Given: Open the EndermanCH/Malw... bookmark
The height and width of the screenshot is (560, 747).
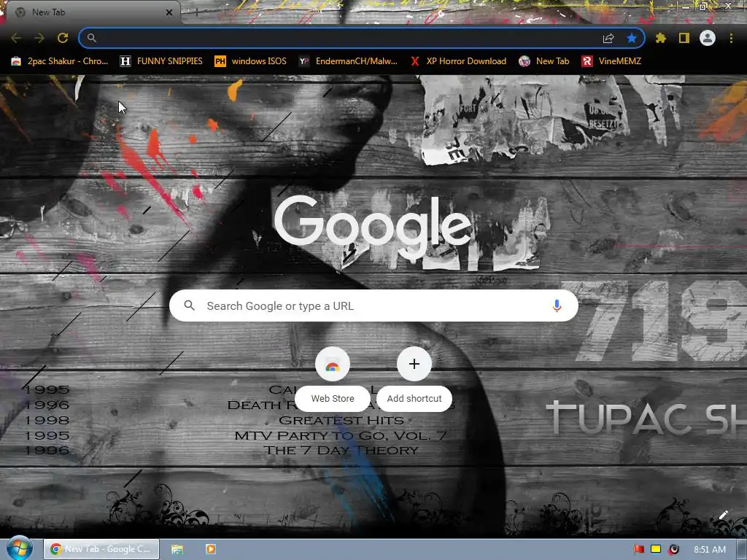Looking at the screenshot, I should tap(348, 61).
